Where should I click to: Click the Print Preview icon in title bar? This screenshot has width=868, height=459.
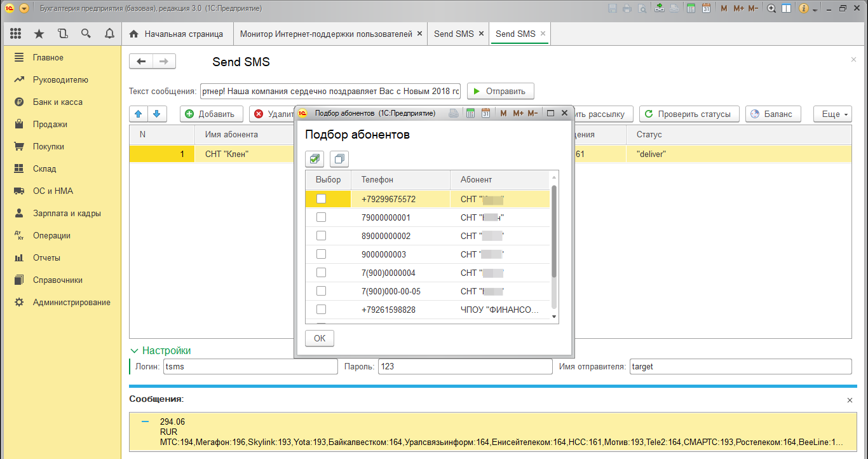[642, 8]
